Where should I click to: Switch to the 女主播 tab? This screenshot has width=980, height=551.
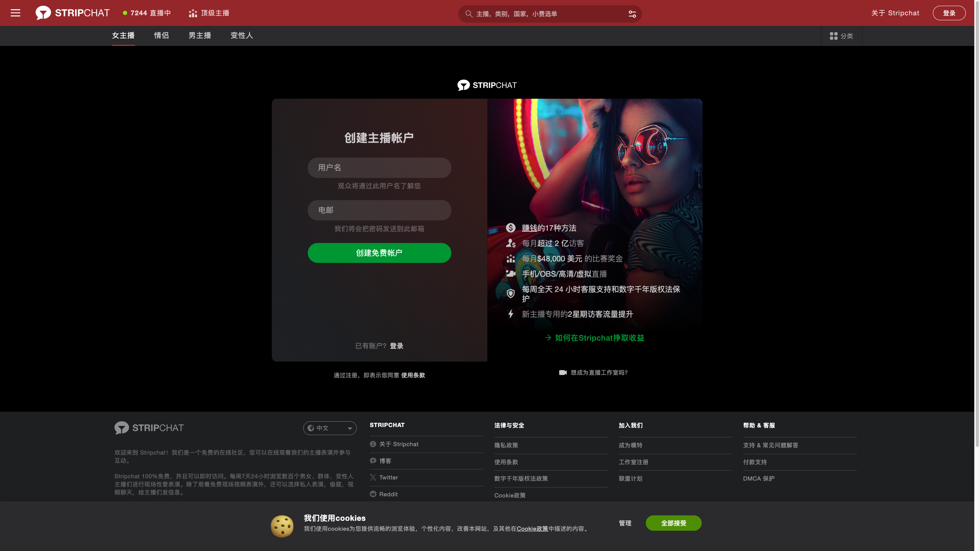(x=122, y=36)
